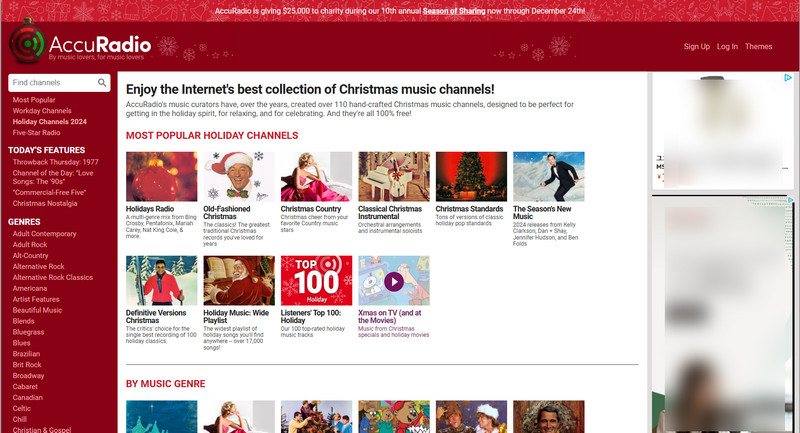Browse the Bluegrass genre
The height and width of the screenshot is (433, 800).
[28, 332]
